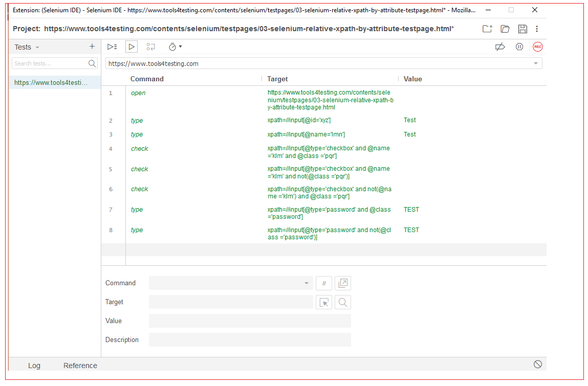Clear the log icon
588x386 pixels.
(538, 364)
